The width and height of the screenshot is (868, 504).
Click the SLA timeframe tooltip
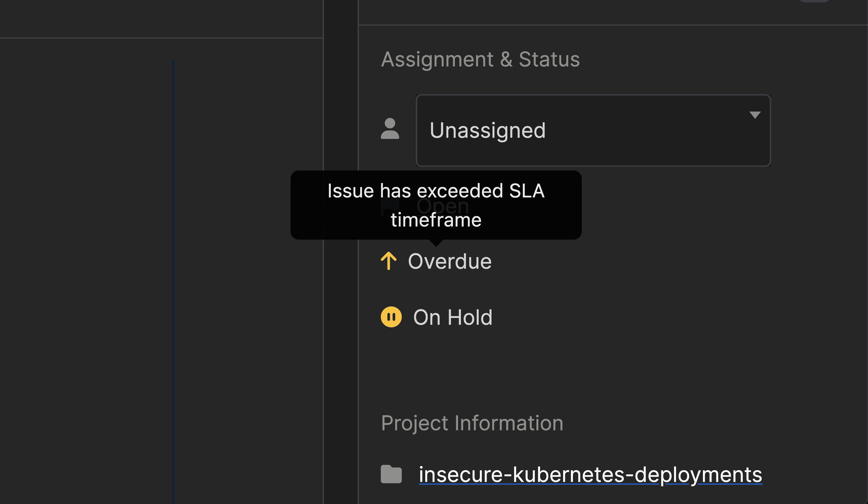coord(436,205)
